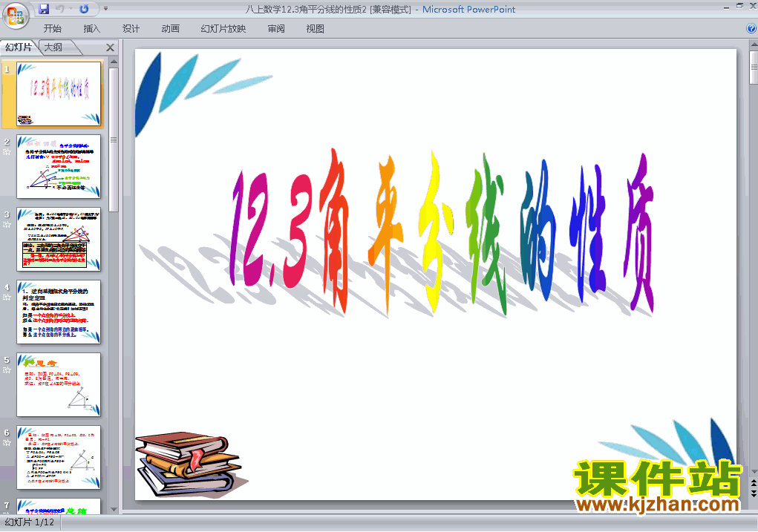Click the main slide scrollbar thumb
Image resolution: width=758 pixels, height=532 pixels.
pyautogui.click(x=754, y=68)
